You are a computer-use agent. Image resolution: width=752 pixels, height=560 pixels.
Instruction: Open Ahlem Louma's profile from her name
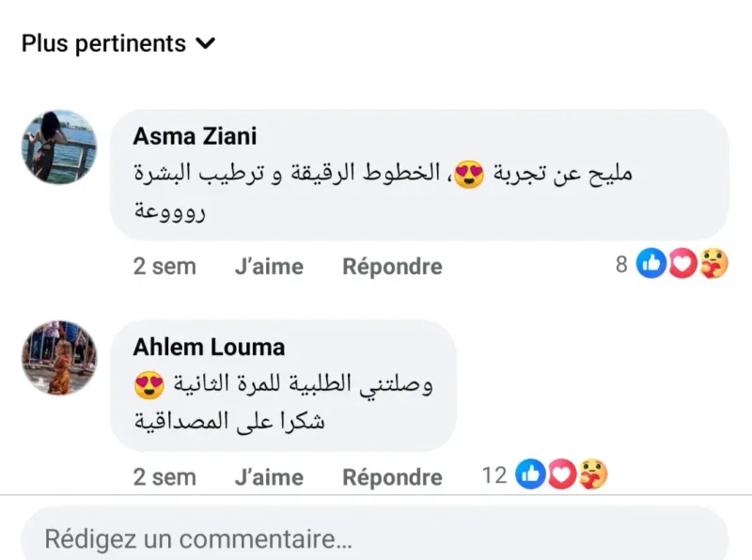pyautogui.click(x=209, y=347)
